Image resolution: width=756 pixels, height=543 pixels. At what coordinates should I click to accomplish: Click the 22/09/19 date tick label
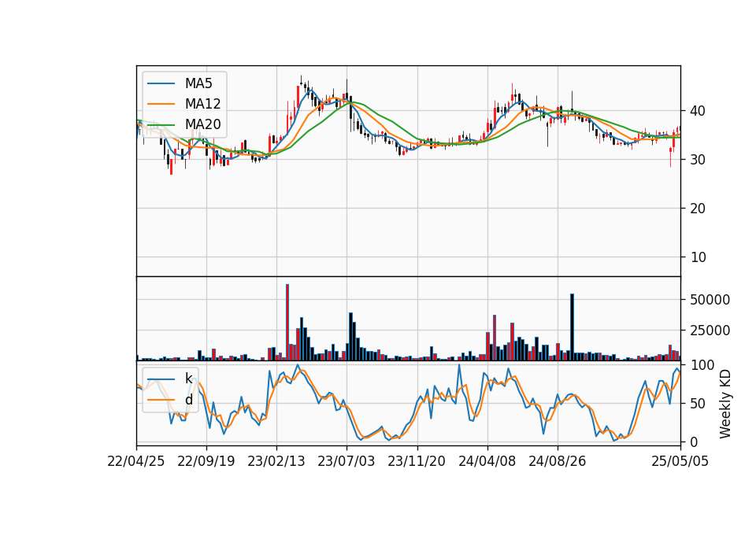coord(206,461)
